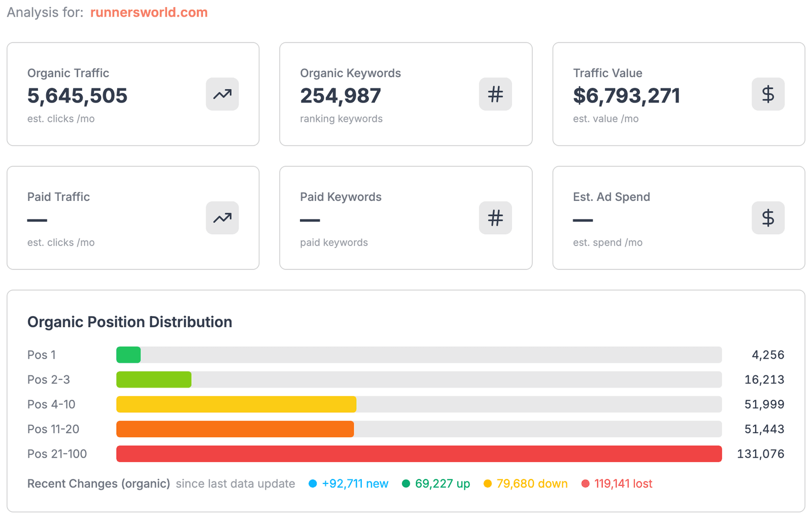Screen dimensions: 812x519
Task: Click the Est. Ad Spend card title
Action: (x=611, y=197)
